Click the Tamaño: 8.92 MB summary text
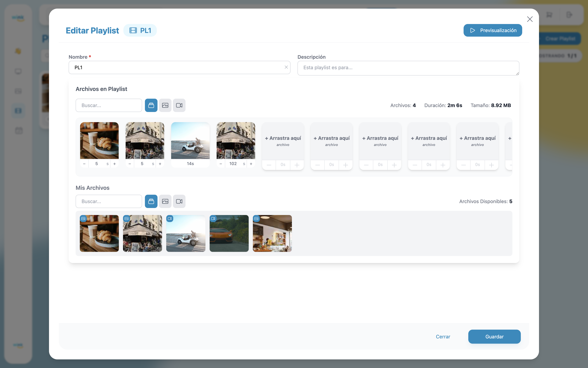Screen dimensions: 588x368 point(491,105)
